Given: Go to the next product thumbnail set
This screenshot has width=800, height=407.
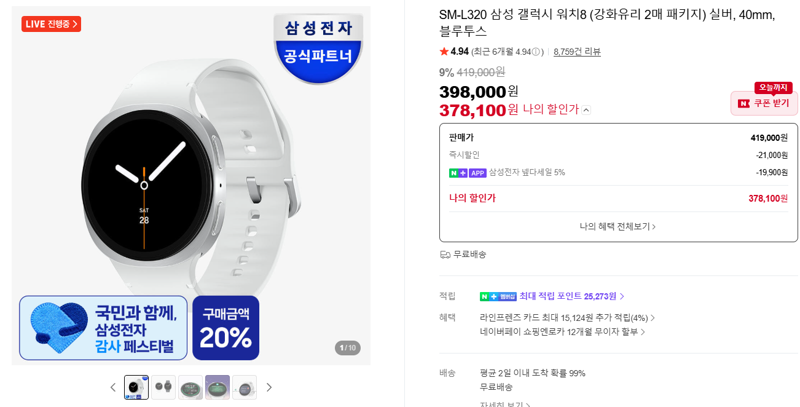Looking at the screenshot, I should click(269, 388).
